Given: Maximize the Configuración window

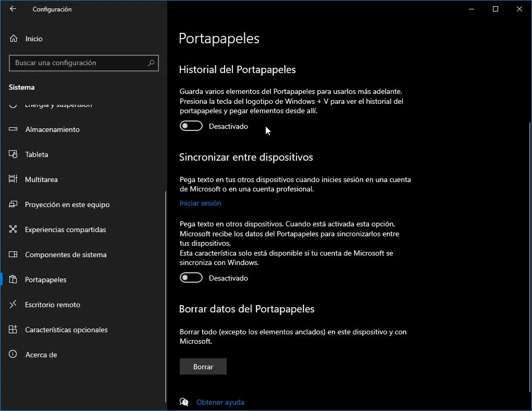Looking at the screenshot, I should [496, 9].
